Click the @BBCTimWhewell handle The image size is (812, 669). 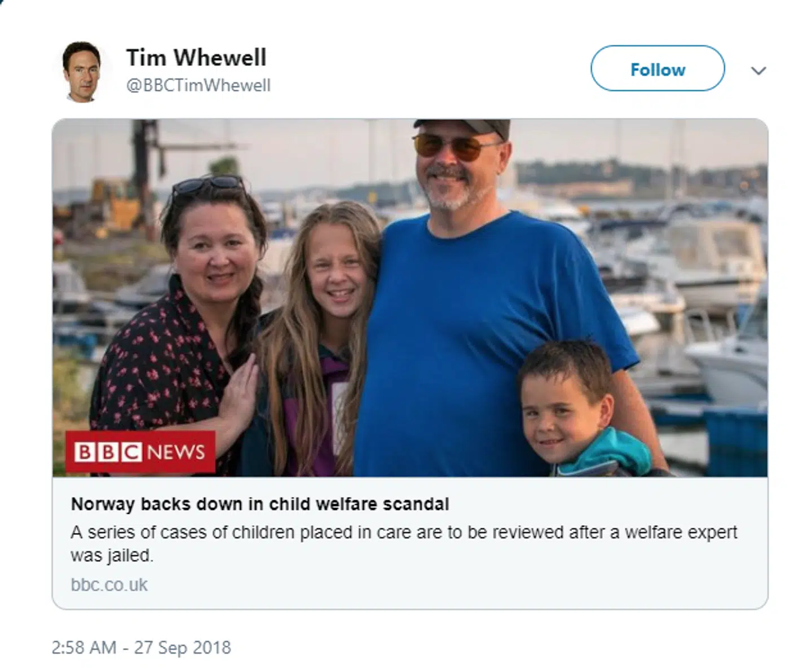click(x=198, y=85)
